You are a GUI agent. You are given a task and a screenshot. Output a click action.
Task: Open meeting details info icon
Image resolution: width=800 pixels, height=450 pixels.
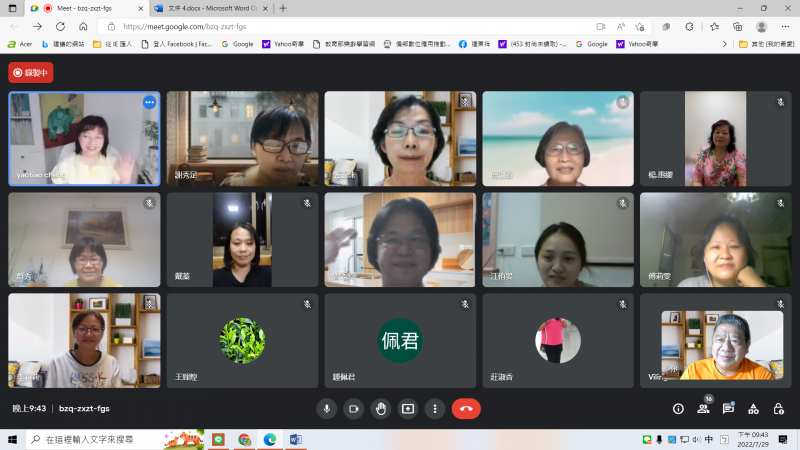point(678,409)
